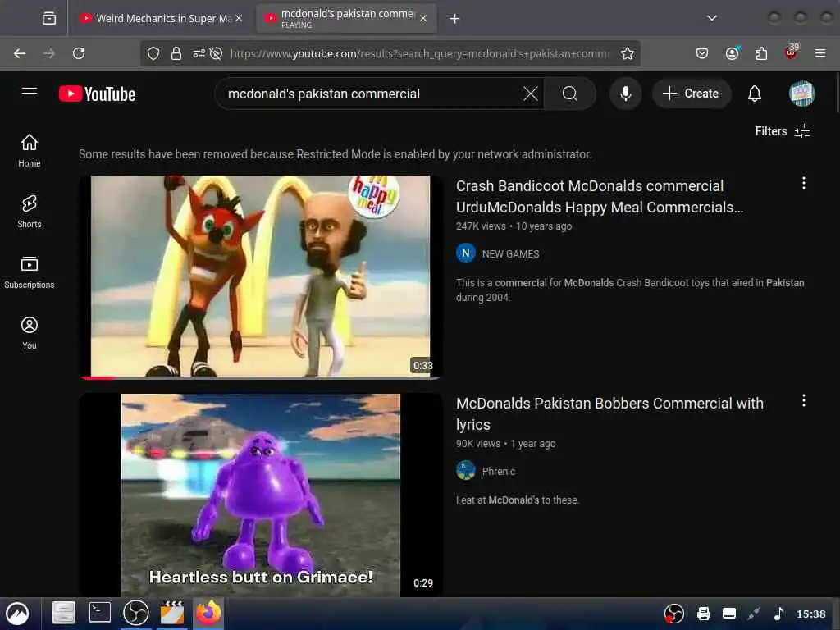Open Firefox View tab overview icon
Screen dimensions: 840x630
click(x=48, y=19)
